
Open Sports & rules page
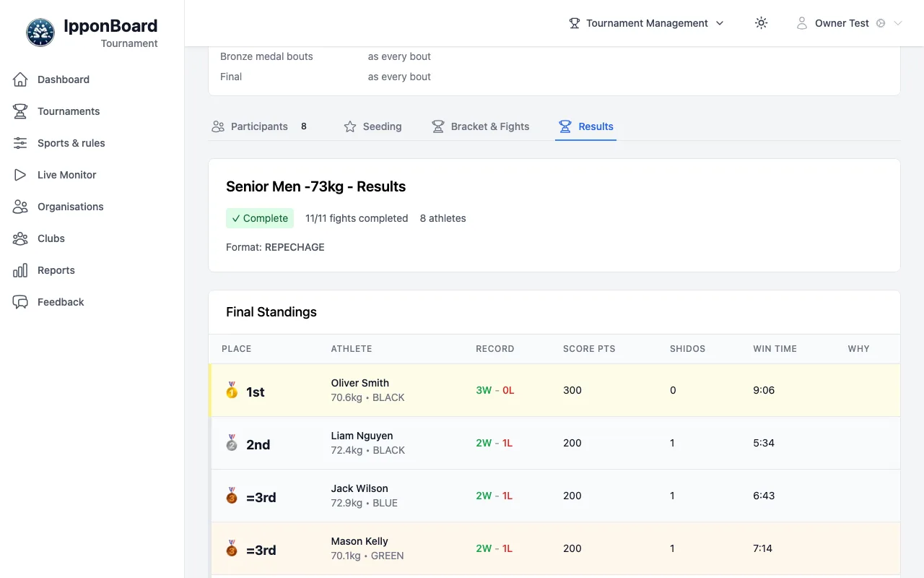tap(92, 143)
